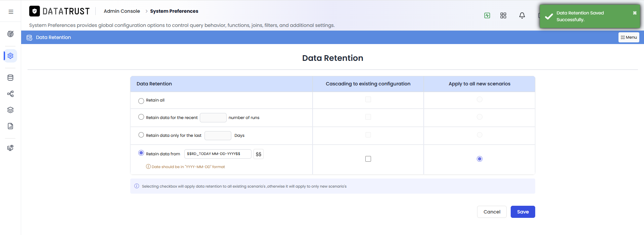Click the date format hint text
Screen dimensions: 644x235
188,167
